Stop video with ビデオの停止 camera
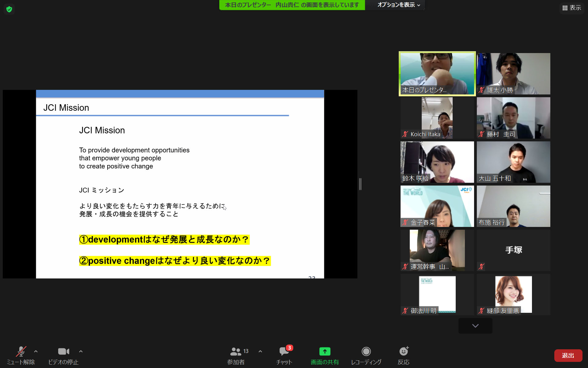The image size is (588, 368). click(63, 351)
